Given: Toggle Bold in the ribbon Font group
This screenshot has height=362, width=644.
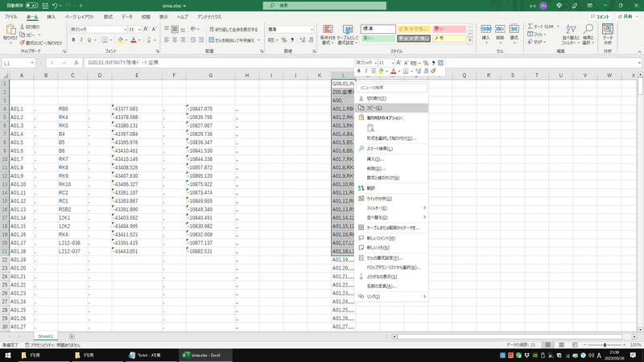Looking at the screenshot, I should [x=73, y=39].
